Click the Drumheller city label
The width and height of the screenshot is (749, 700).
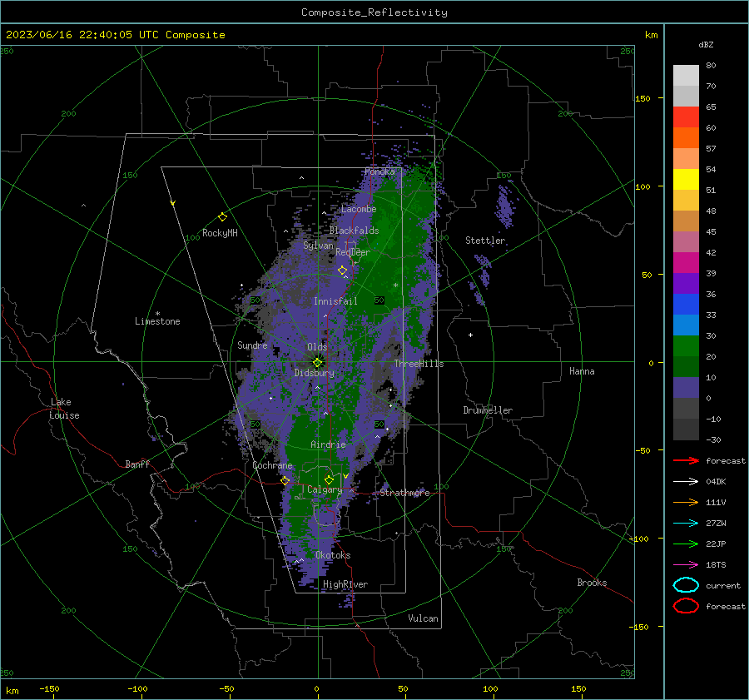[488, 410]
